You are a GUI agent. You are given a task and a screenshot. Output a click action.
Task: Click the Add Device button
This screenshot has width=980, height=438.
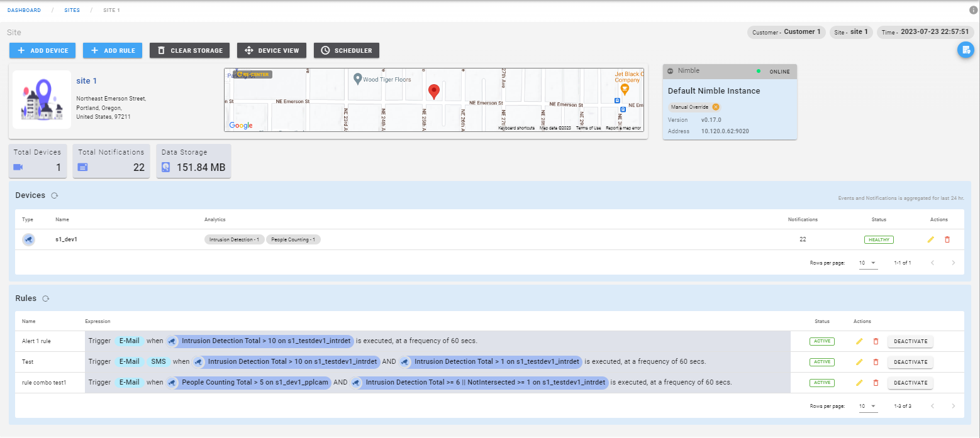[43, 50]
